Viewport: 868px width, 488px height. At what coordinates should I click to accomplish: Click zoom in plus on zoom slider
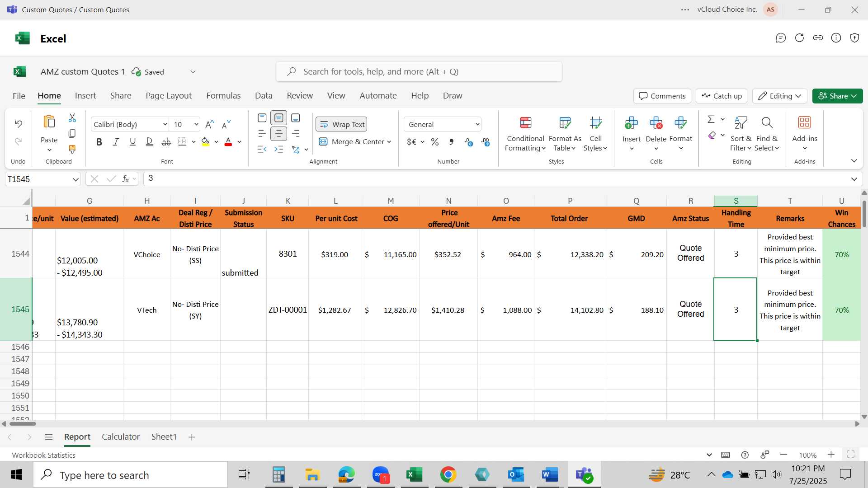831,455
